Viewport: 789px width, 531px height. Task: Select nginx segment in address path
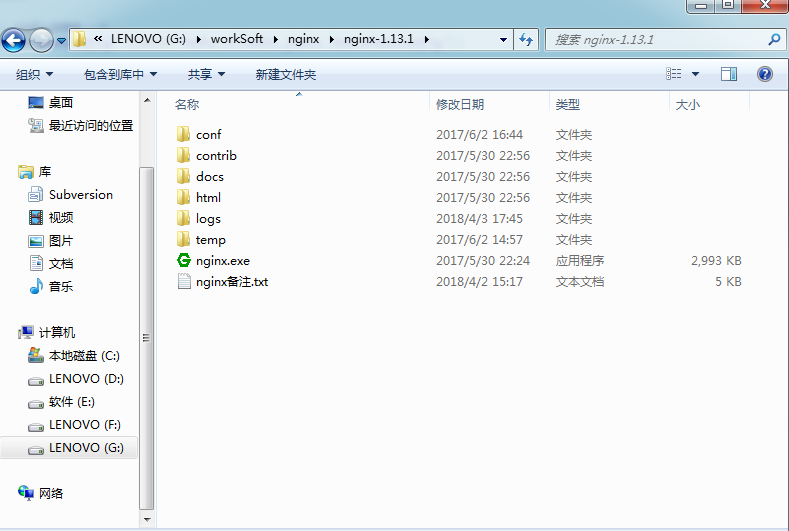[x=303, y=39]
